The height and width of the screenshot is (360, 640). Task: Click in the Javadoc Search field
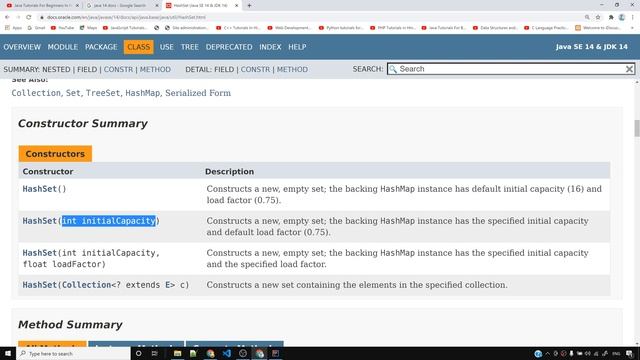[511, 69]
